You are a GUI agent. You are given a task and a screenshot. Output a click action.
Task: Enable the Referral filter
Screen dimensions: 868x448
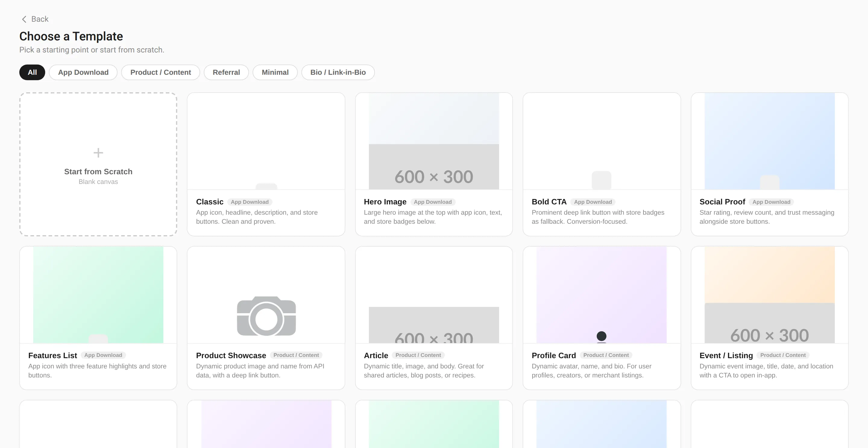(x=226, y=72)
